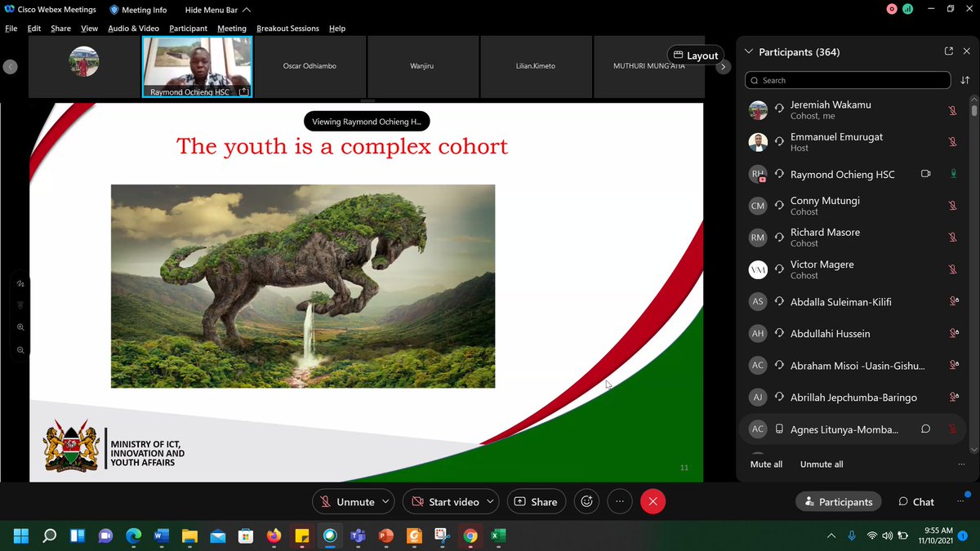Viewport: 980px width, 551px height.
Task: Select Abdullahi Hussein in the participants list
Action: [x=853, y=333]
